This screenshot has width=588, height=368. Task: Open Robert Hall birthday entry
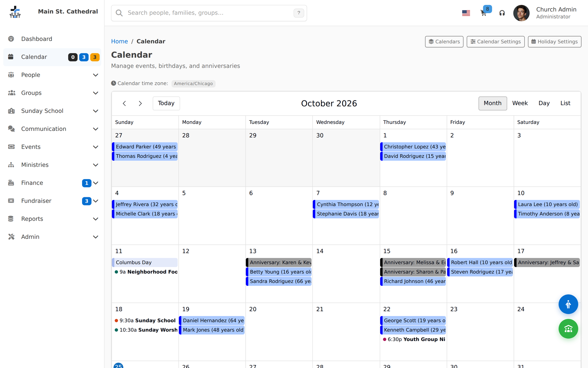coord(480,263)
